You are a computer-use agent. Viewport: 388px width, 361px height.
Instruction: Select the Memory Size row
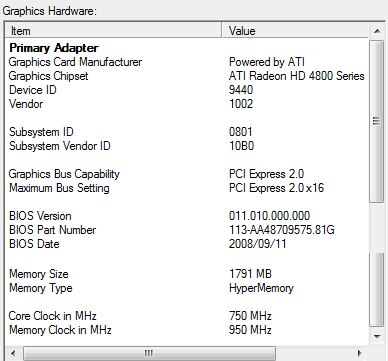(187, 274)
